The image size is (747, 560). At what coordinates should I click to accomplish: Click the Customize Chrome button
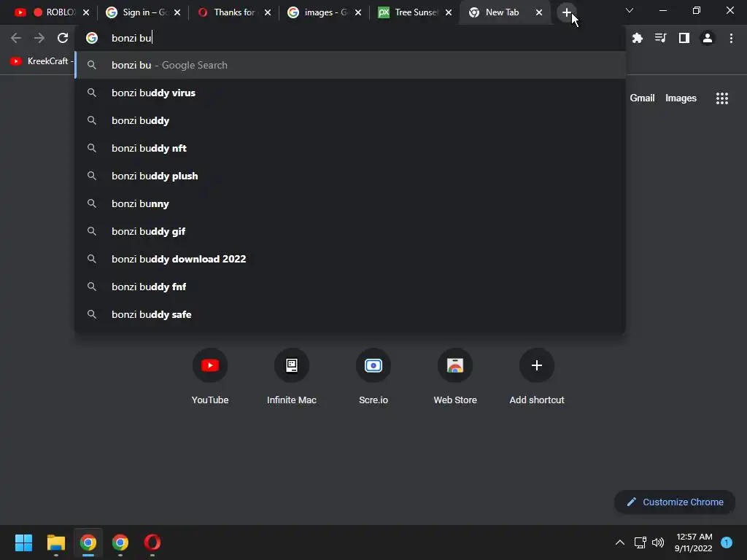(675, 502)
